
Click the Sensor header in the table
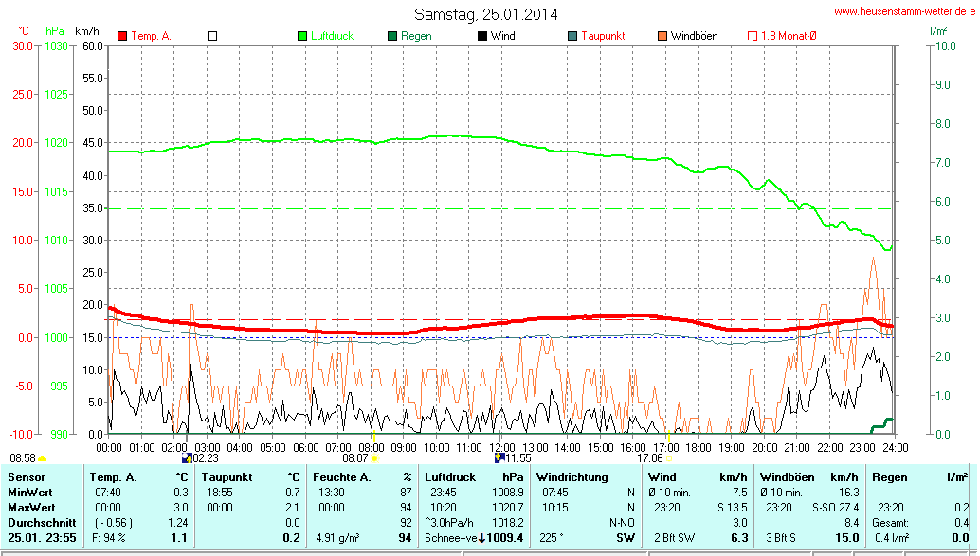[27, 477]
